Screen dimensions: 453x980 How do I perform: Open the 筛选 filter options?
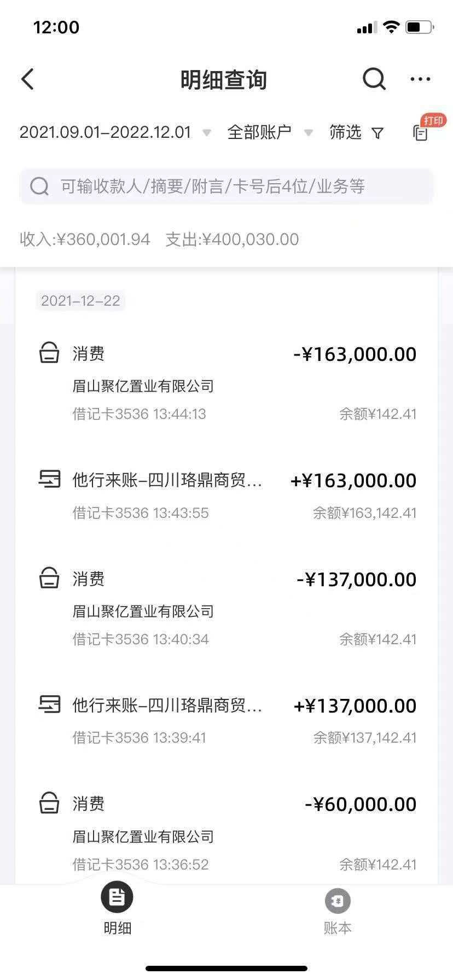[x=346, y=132]
